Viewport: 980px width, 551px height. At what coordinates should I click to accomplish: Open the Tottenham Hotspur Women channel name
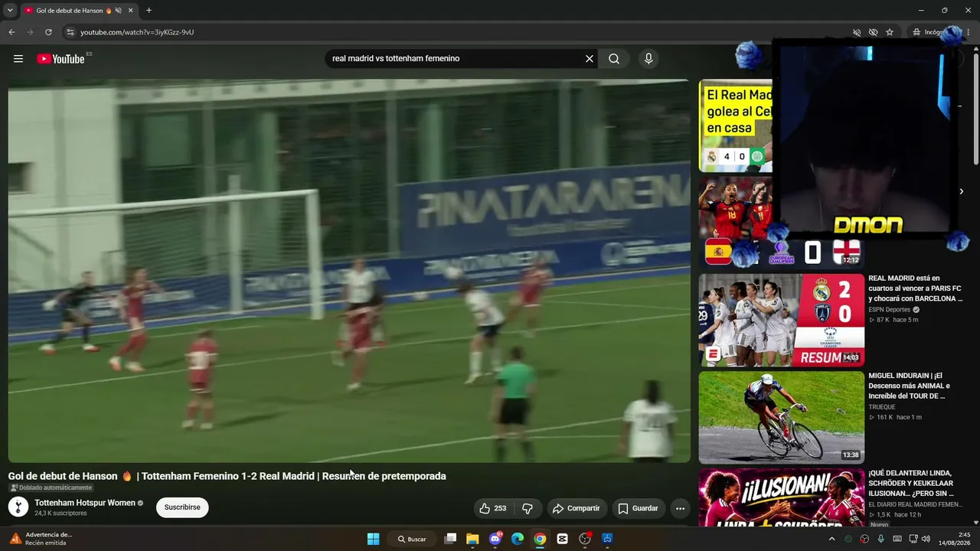click(x=84, y=503)
